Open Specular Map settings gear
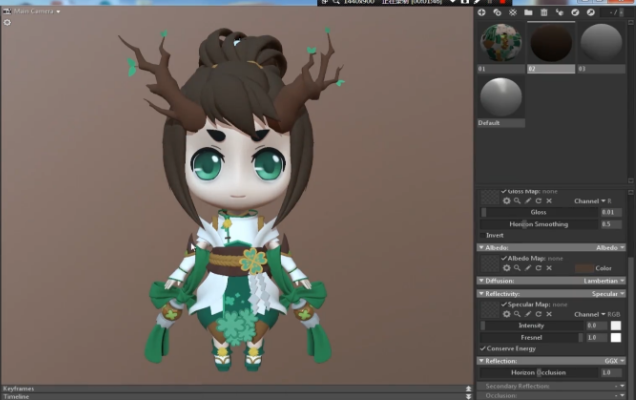The height and width of the screenshot is (400, 636). tap(507, 314)
